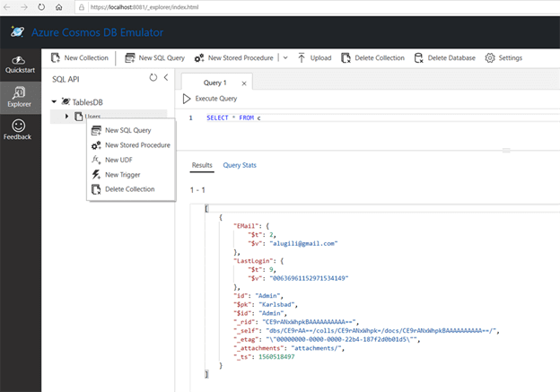Select the Explorer sidebar icon

click(x=20, y=96)
